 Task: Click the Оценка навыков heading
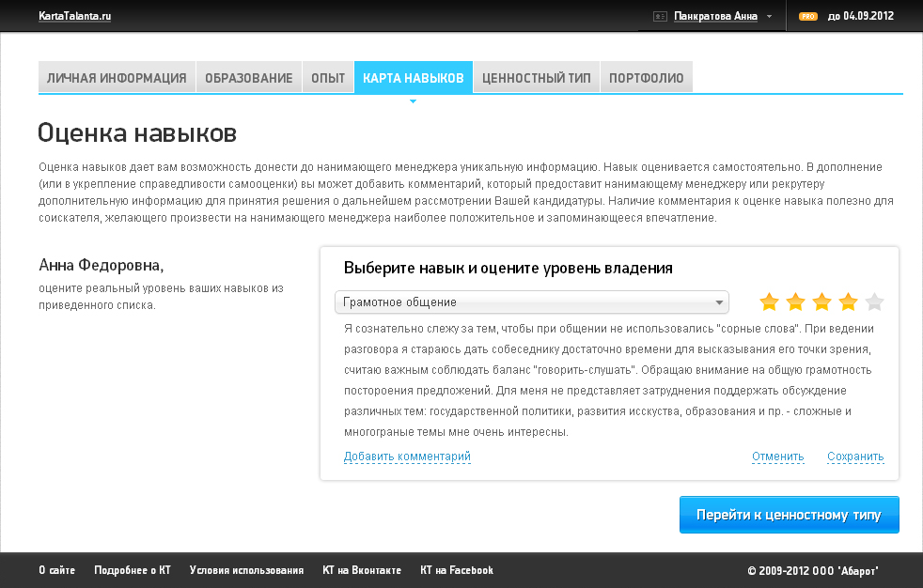point(137,132)
